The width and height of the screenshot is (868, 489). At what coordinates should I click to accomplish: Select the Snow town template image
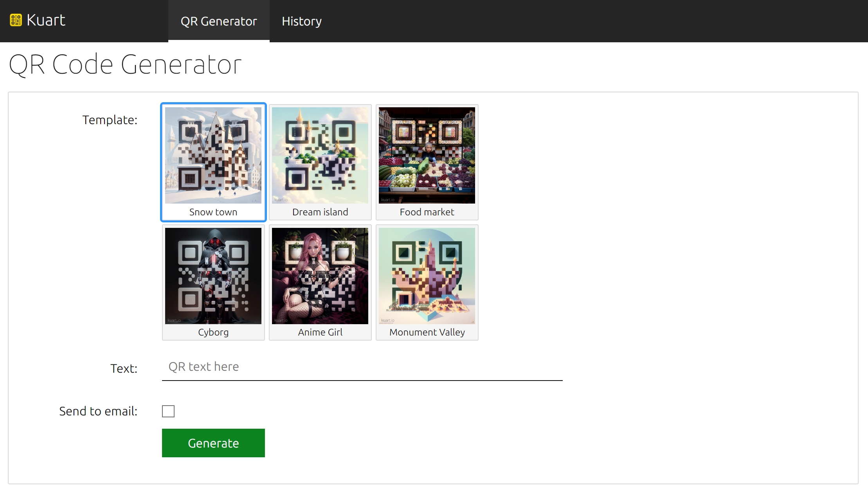click(x=213, y=155)
